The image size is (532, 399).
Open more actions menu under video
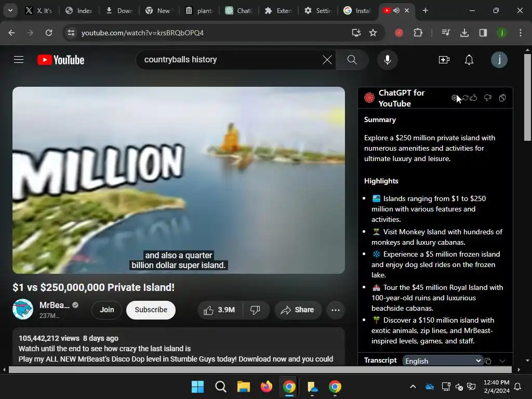click(335, 310)
